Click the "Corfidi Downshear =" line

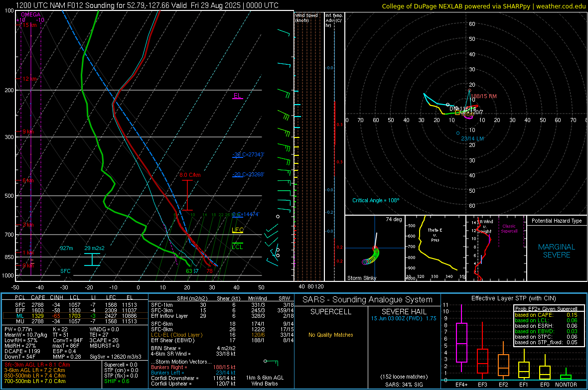coord(193,378)
